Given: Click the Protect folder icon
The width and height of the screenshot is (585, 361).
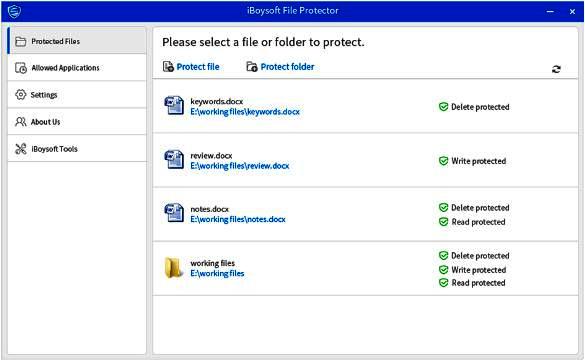Looking at the screenshot, I should coord(252,66).
